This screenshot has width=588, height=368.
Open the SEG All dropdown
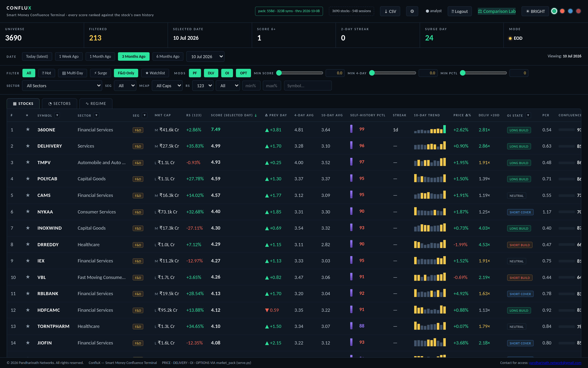[125, 86]
